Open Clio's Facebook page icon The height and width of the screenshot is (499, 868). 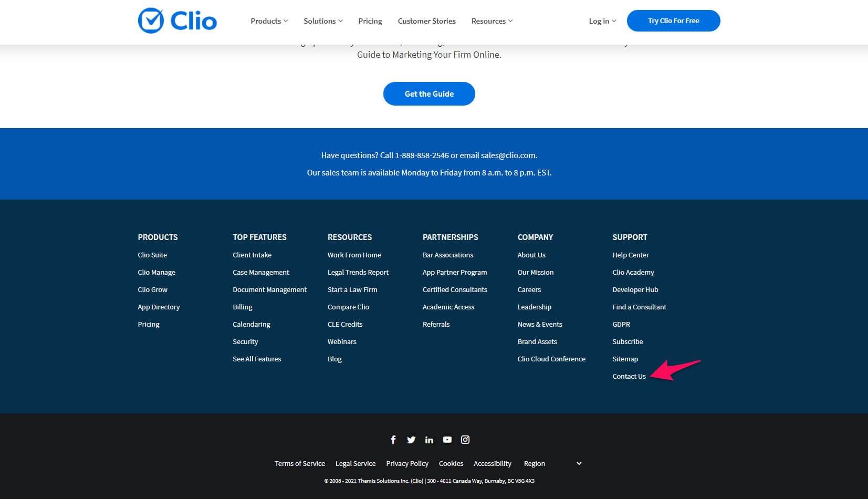pyautogui.click(x=393, y=440)
